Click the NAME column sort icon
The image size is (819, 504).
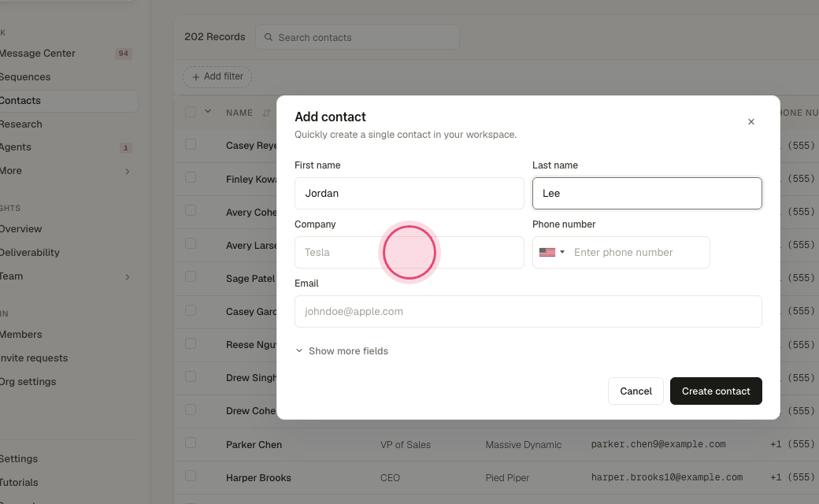coord(266,113)
